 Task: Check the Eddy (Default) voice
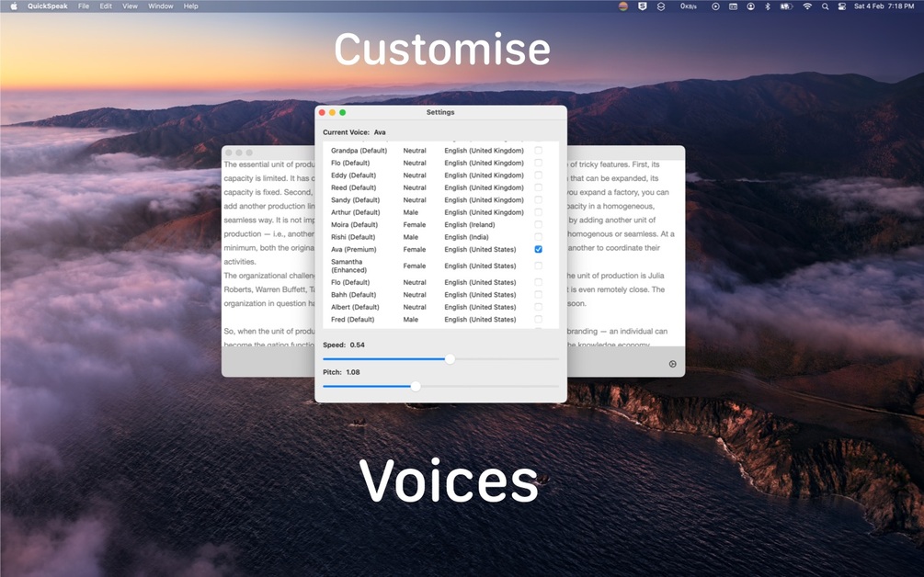click(538, 175)
